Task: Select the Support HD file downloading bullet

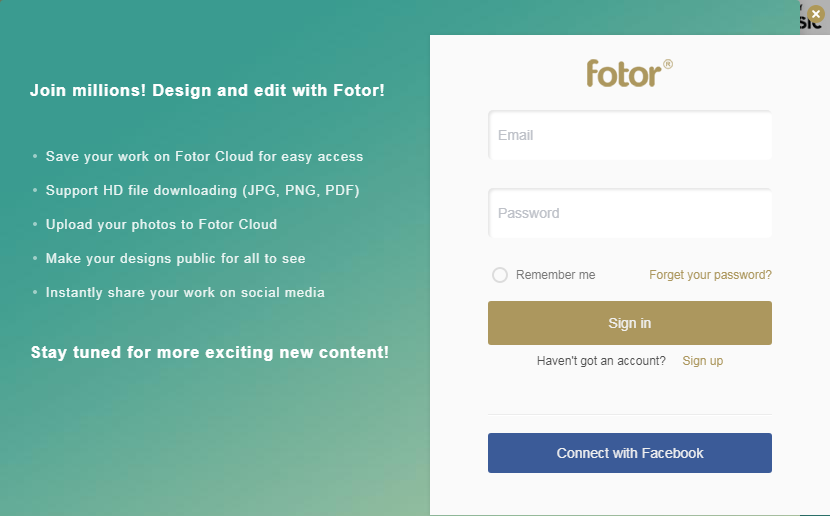Action: tap(202, 191)
